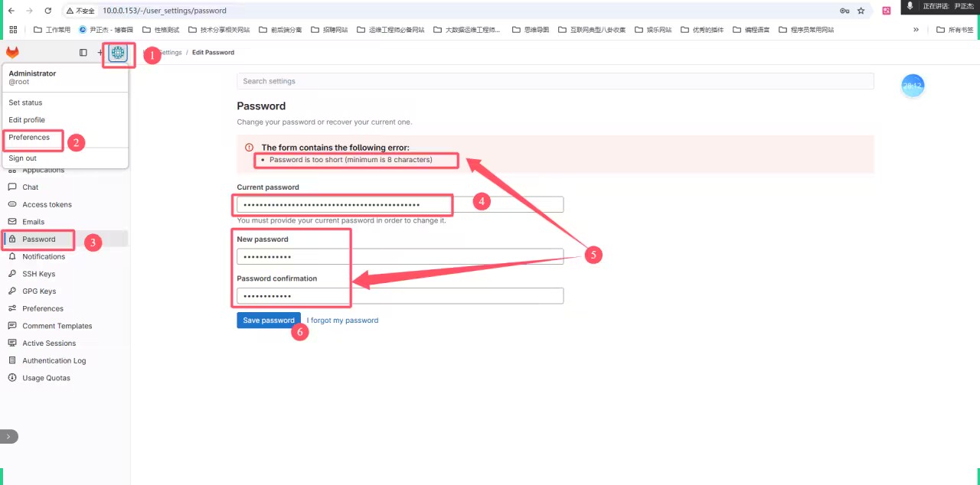Viewport: 980px width, 485px height.
Task: Reload the page
Action: pyautogui.click(x=48, y=11)
